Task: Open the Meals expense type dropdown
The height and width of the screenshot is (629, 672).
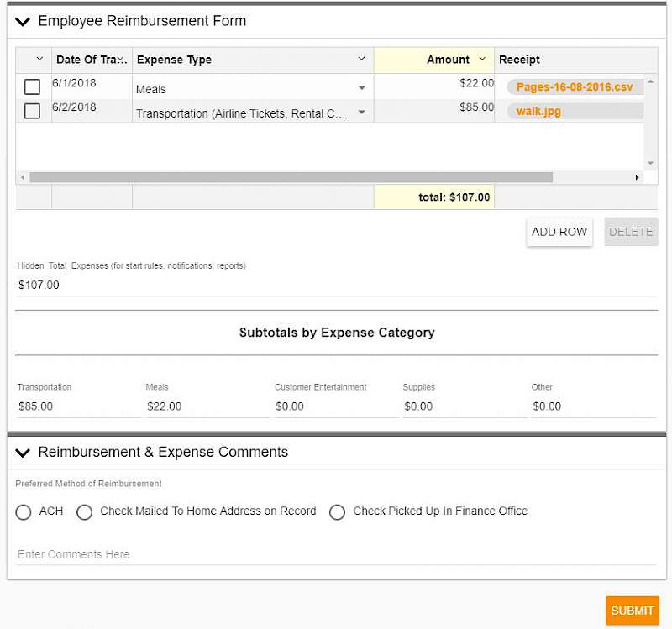Action: click(x=362, y=88)
